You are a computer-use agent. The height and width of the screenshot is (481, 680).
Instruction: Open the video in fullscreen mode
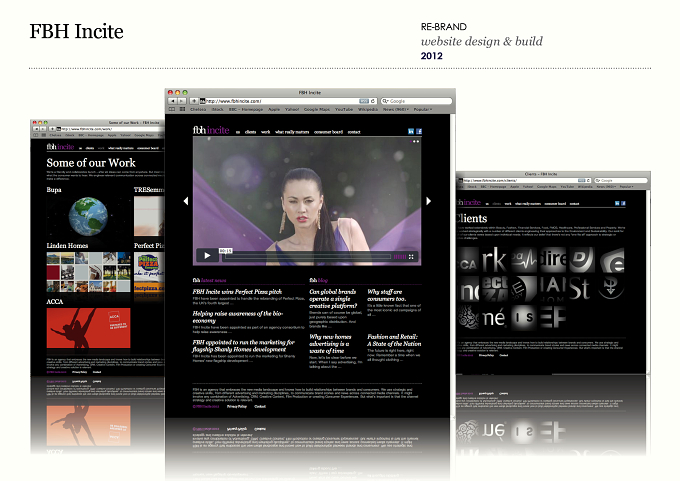[x=411, y=257]
